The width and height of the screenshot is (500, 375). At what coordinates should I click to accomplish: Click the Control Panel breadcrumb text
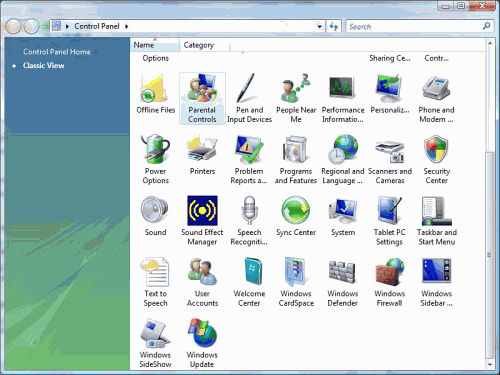97,26
